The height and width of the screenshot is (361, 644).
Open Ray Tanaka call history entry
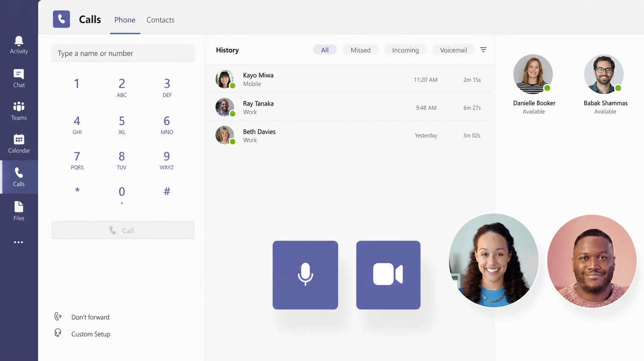(349, 107)
